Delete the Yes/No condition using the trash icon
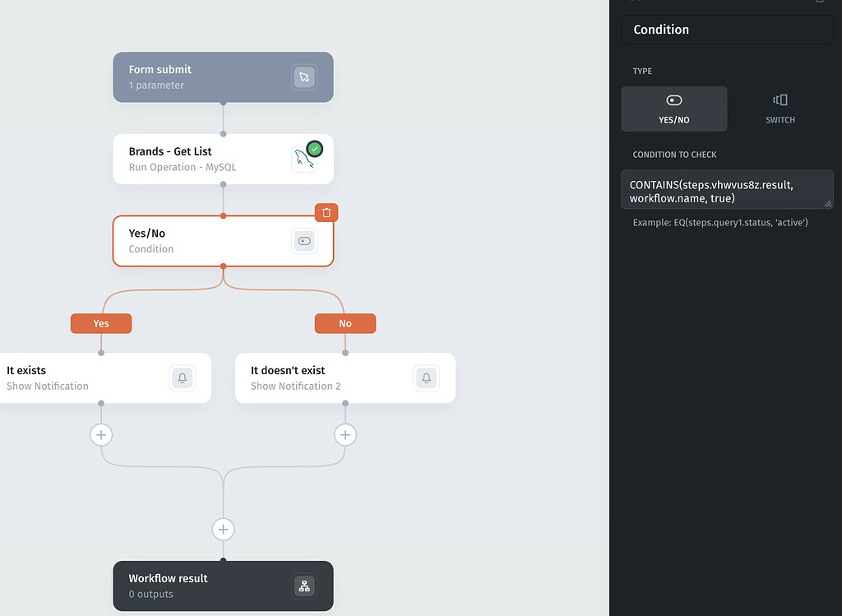The height and width of the screenshot is (616, 842). pyautogui.click(x=326, y=212)
